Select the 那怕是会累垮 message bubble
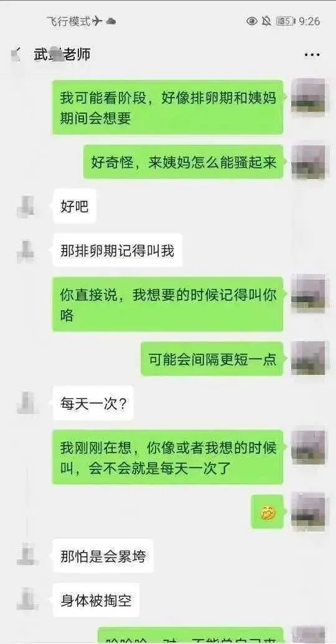 click(103, 556)
